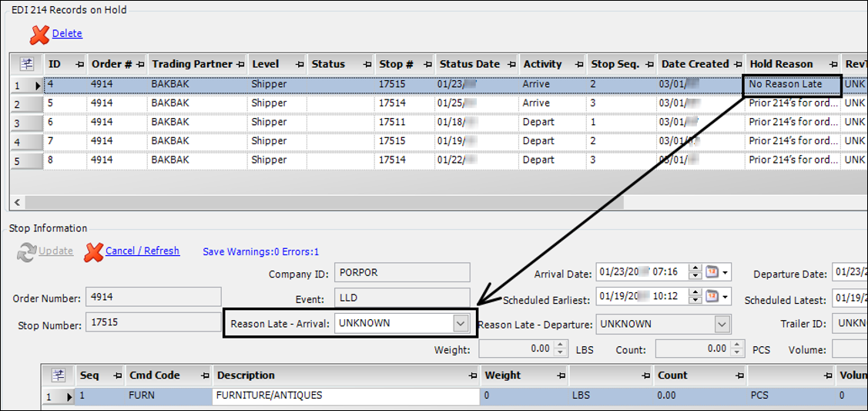Expand the Reason Late - Arrival dropdown
The height and width of the screenshot is (411, 868).
click(460, 323)
